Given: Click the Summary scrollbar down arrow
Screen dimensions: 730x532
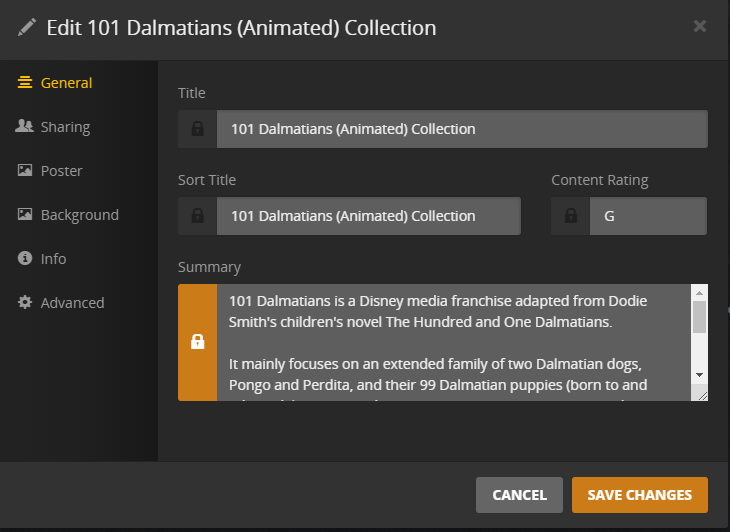Looking at the screenshot, I should click(x=699, y=375).
